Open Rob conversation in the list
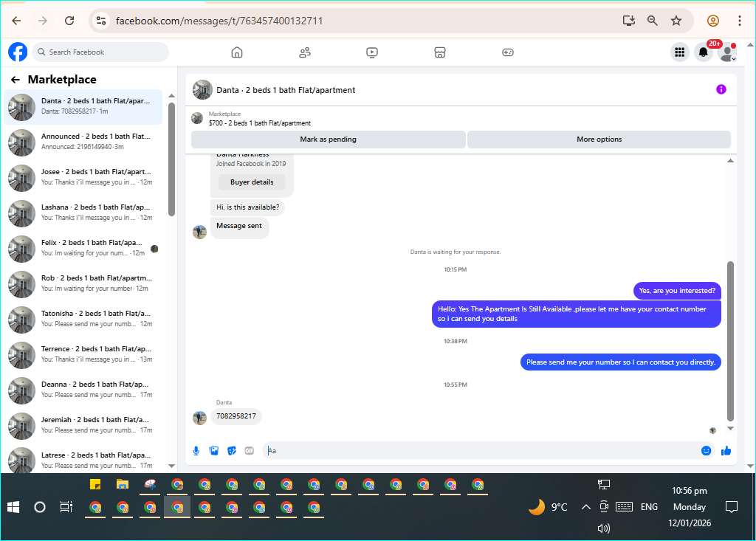This screenshot has width=756, height=541. coord(83,283)
